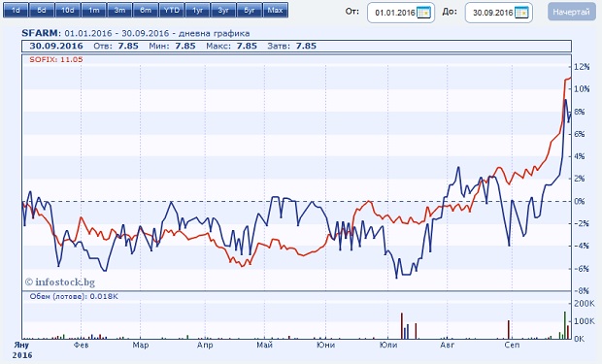
Task: Click the Авг month axis label
Action: (x=448, y=346)
